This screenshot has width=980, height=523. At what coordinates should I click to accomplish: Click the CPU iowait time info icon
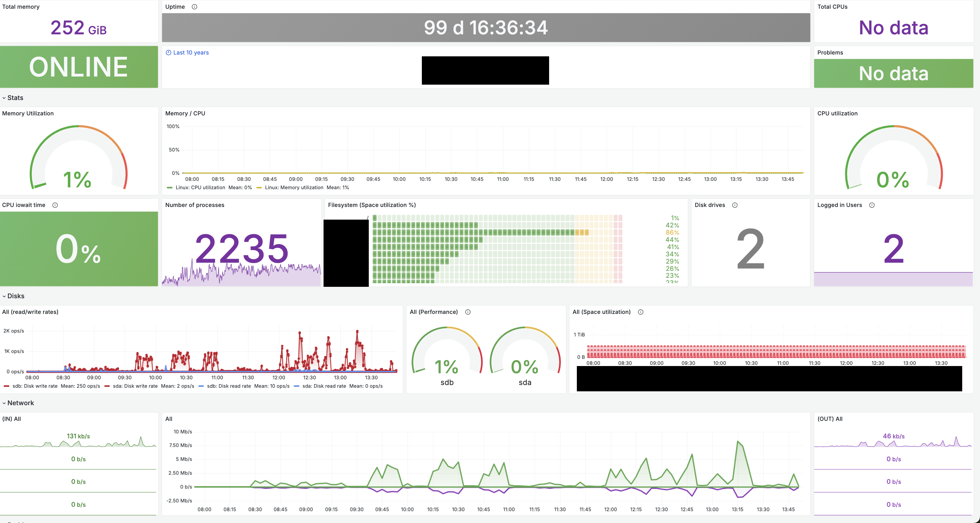(55, 205)
